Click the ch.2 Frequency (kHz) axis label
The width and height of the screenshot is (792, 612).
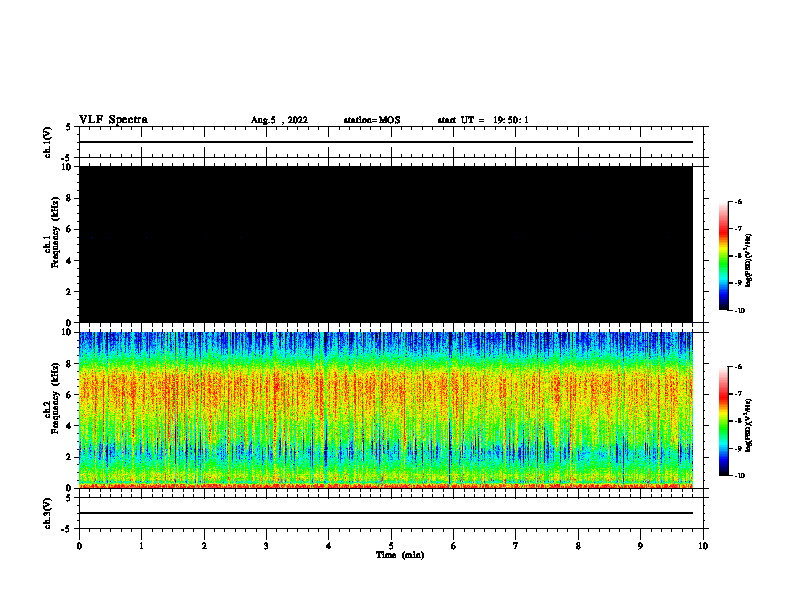(x=51, y=398)
